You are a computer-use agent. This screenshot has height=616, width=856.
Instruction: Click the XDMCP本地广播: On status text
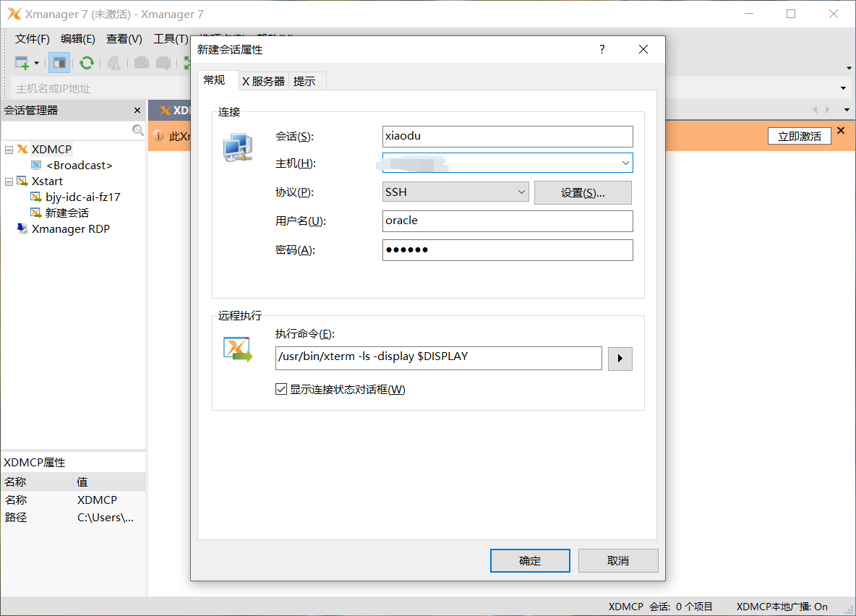coord(782,607)
